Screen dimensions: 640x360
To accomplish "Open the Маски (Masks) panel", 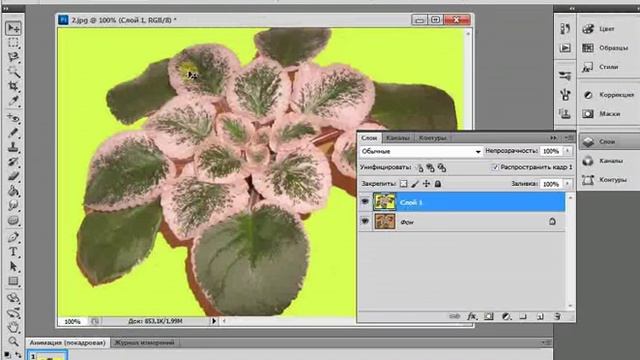I will point(609,114).
